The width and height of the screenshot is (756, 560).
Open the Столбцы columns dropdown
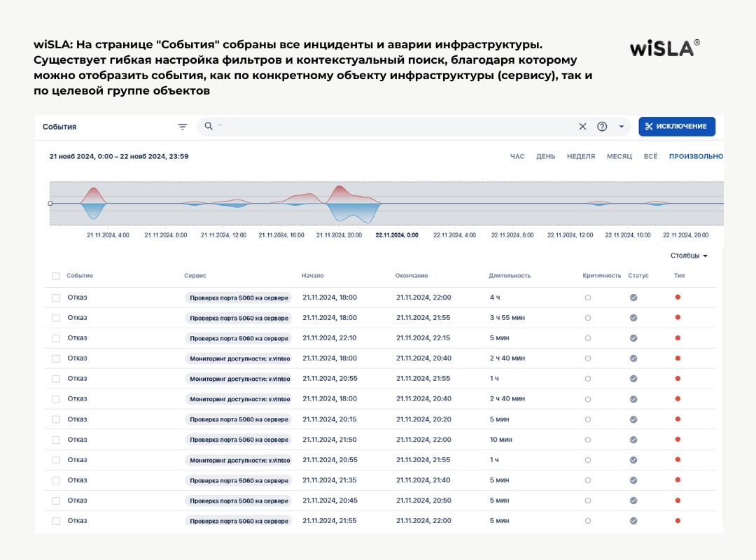[689, 255]
